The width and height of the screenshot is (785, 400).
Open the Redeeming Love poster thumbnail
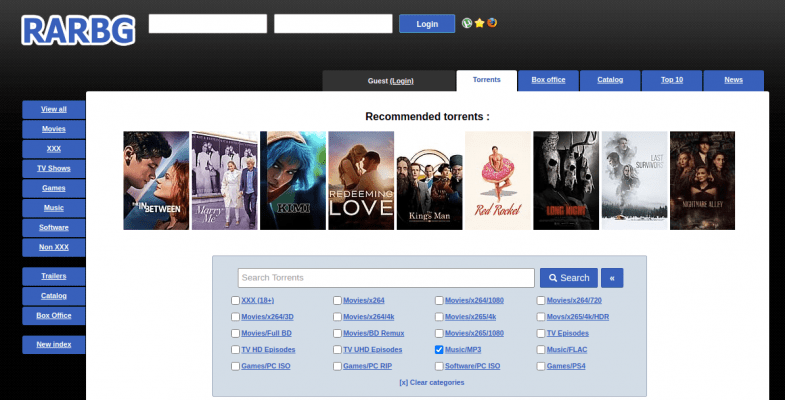(x=361, y=180)
